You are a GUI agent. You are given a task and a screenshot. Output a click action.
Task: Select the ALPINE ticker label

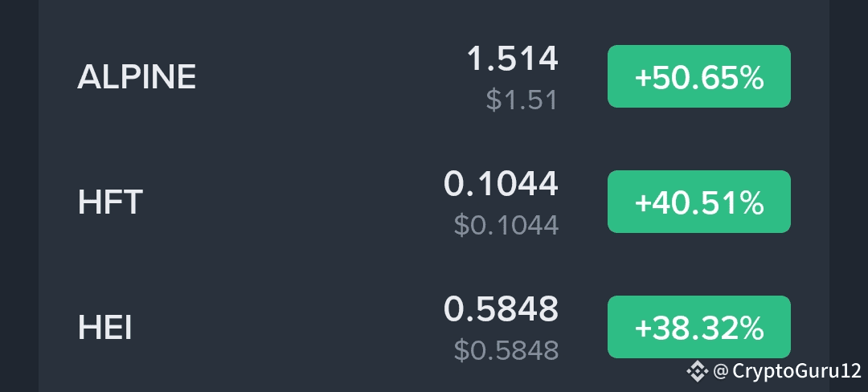point(137,76)
